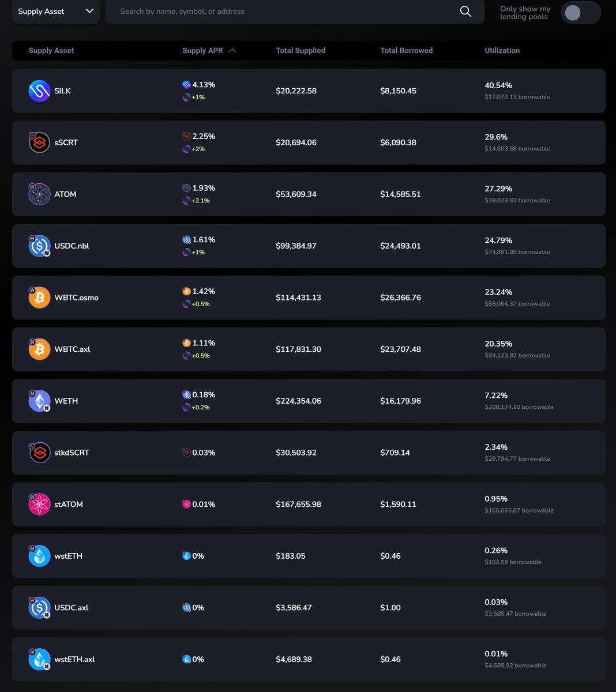Open the Supply Asset dropdown

pos(56,12)
